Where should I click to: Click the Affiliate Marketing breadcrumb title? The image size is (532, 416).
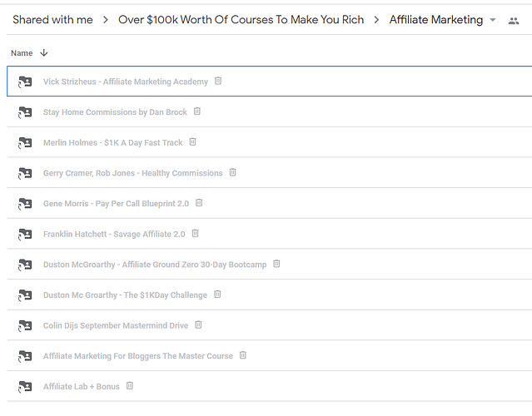(x=436, y=20)
